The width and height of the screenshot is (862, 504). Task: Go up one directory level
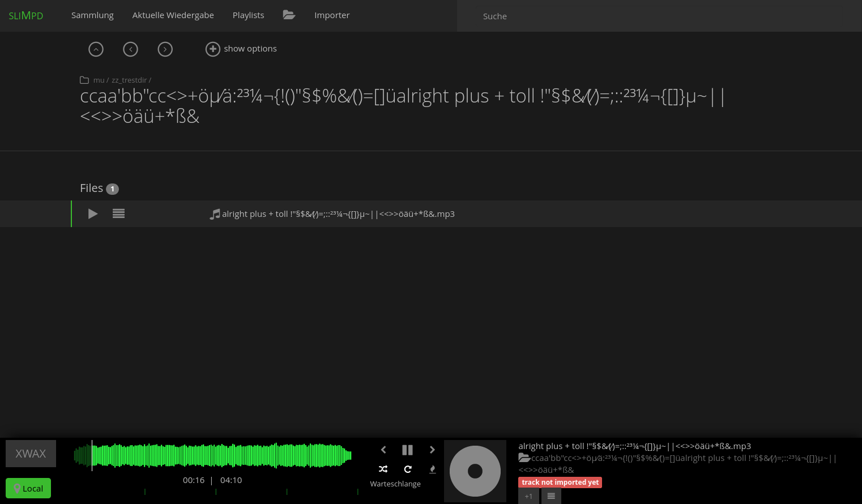96,49
